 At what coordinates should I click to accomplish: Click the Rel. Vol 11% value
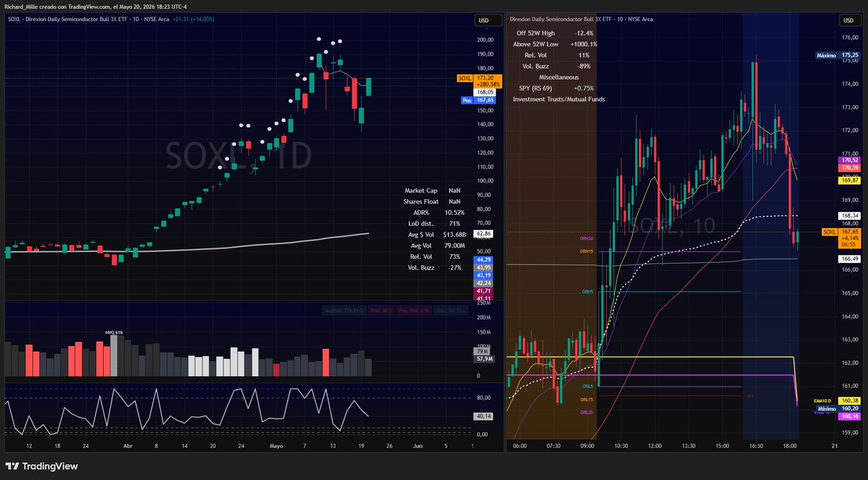pos(584,55)
